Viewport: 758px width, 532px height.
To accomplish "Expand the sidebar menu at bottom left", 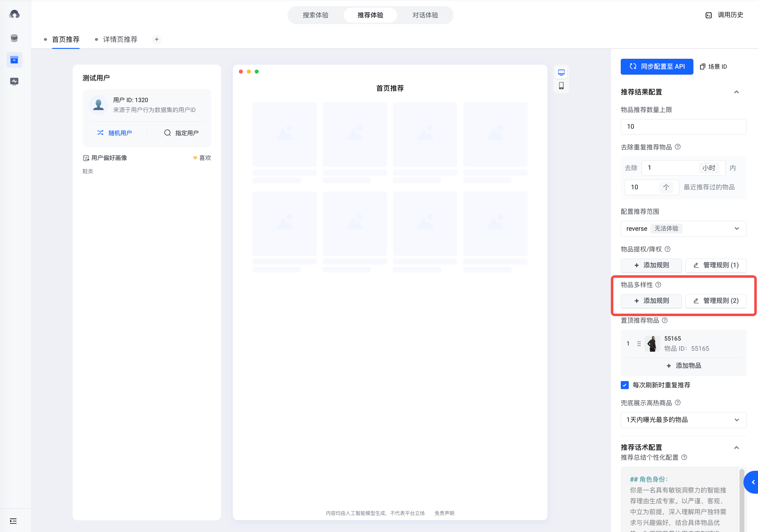I will pyautogui.click(x=13, y=521).
